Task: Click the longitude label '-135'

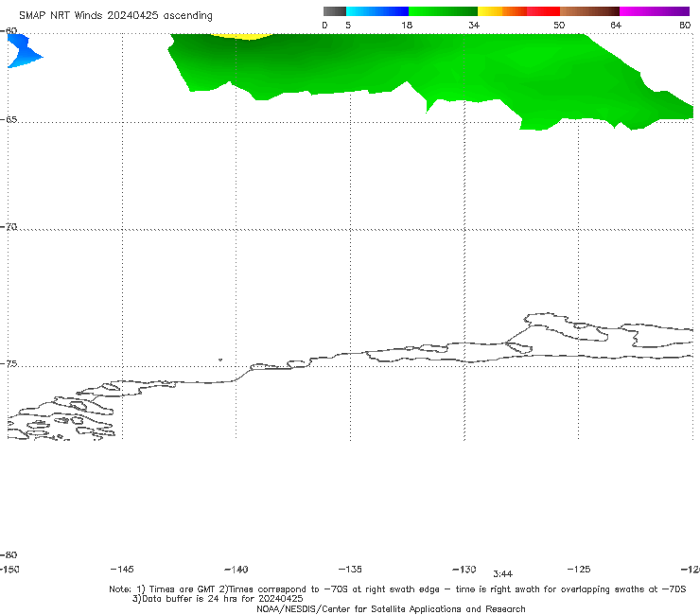Action: (350, 569)
